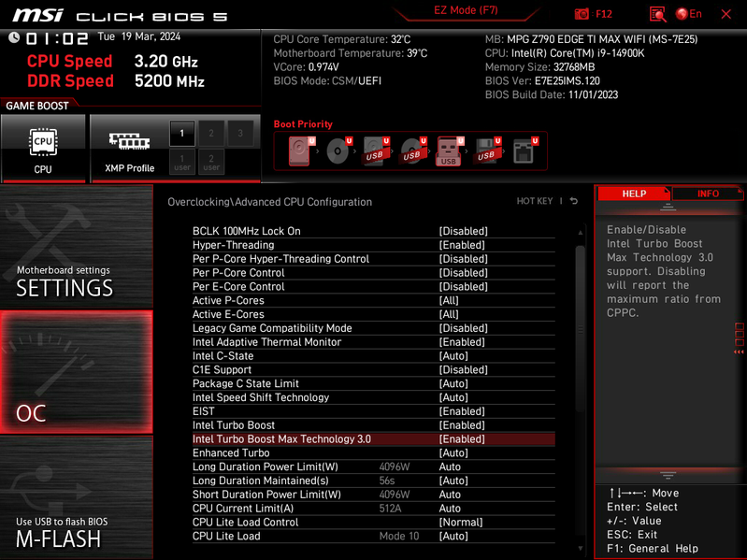Viewport: 747px width, 560px height.
Task: Click the HOT KEY button
Action: tap(535, 201)
